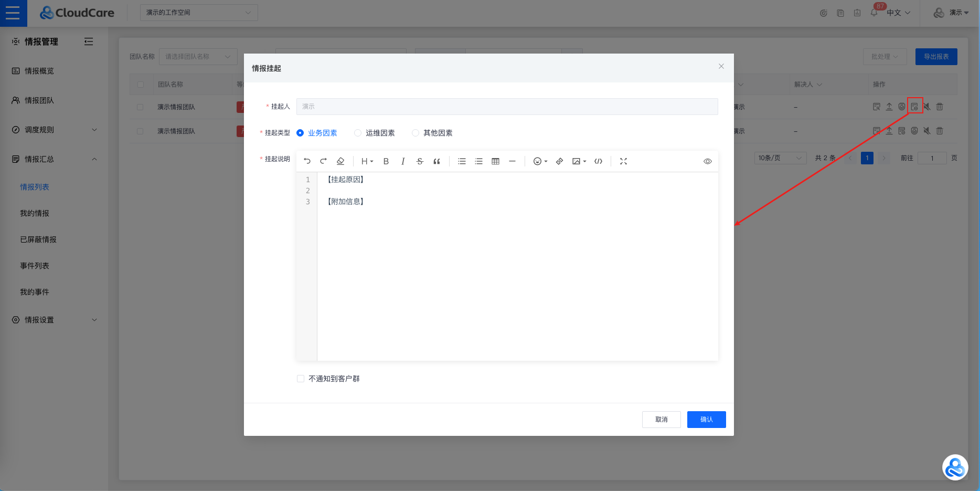Insert a table in the editor
The height and width of the screenshot is (491, 980).
[x=495, y=161]
